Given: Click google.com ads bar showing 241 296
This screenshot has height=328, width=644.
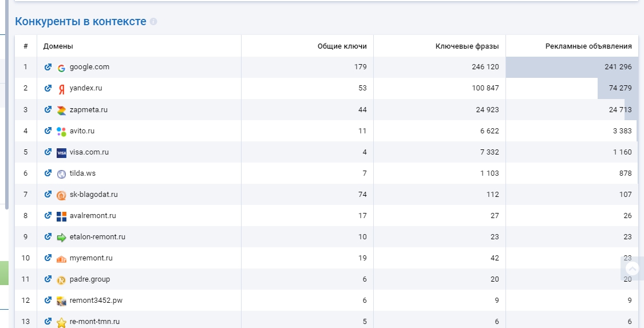Looking at the screenshot, I should [572, 67].
